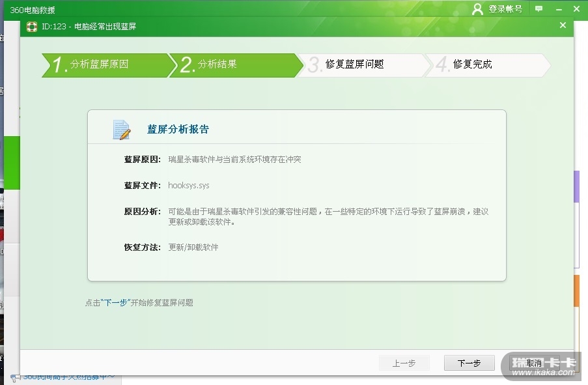The height and width of the screenshot is (385, 588).
Task: Close the 360电脑救援 main window
Action: (577, 9)
